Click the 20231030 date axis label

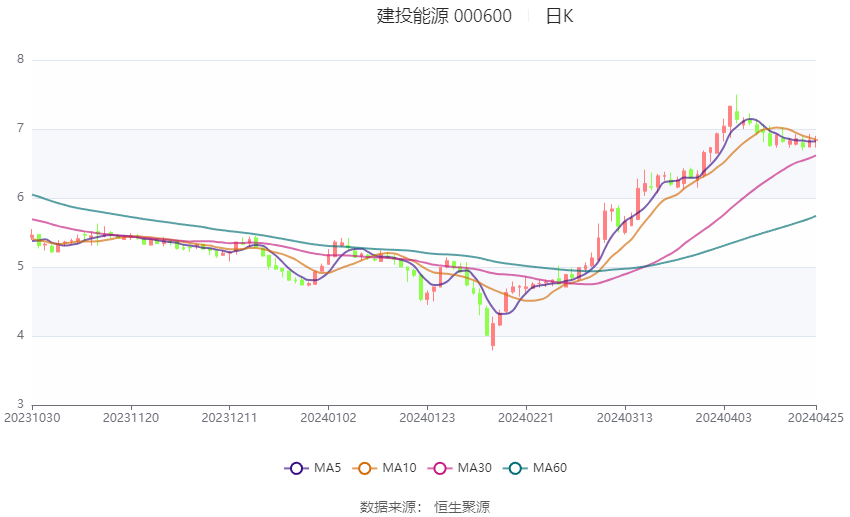[32, 418]
